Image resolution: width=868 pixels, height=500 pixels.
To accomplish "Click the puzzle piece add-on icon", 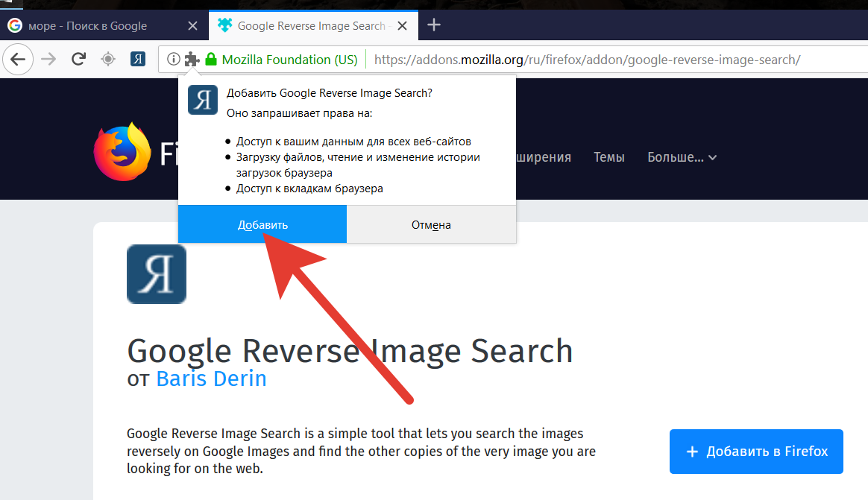I will click(x=192, y=60).
